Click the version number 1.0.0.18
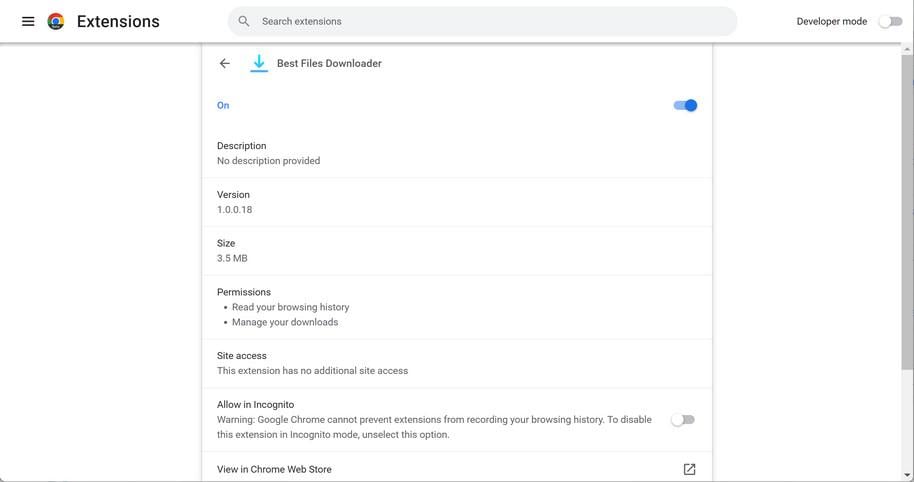Viewport: 914px width, 482px height. [x=234, y=210]
